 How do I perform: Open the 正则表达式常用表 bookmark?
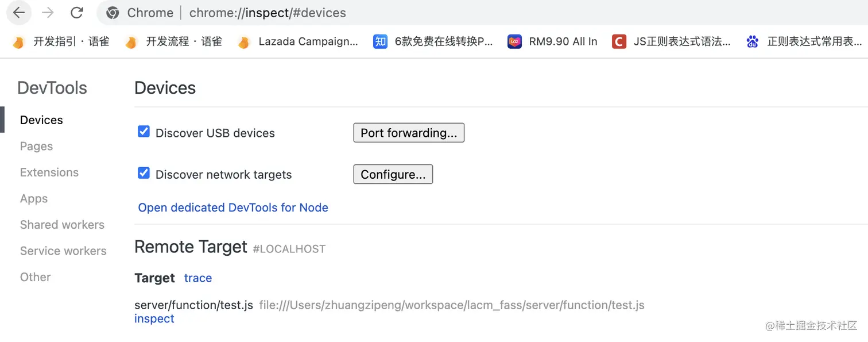[x=804, y=41]
